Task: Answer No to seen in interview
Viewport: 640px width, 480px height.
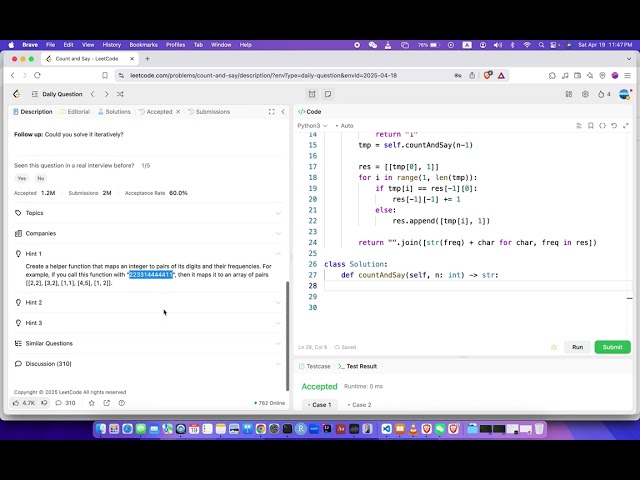Action: pyautogui.click(x=40, y=178)
